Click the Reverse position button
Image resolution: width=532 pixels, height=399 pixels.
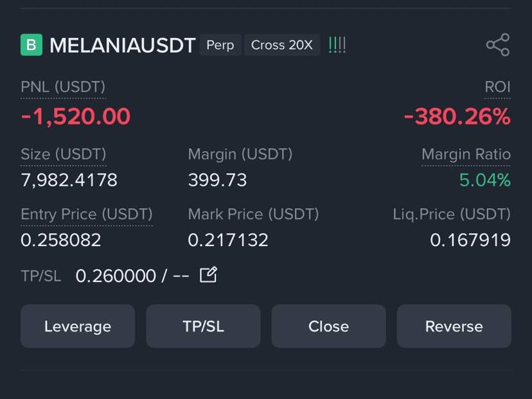point(454,326)
